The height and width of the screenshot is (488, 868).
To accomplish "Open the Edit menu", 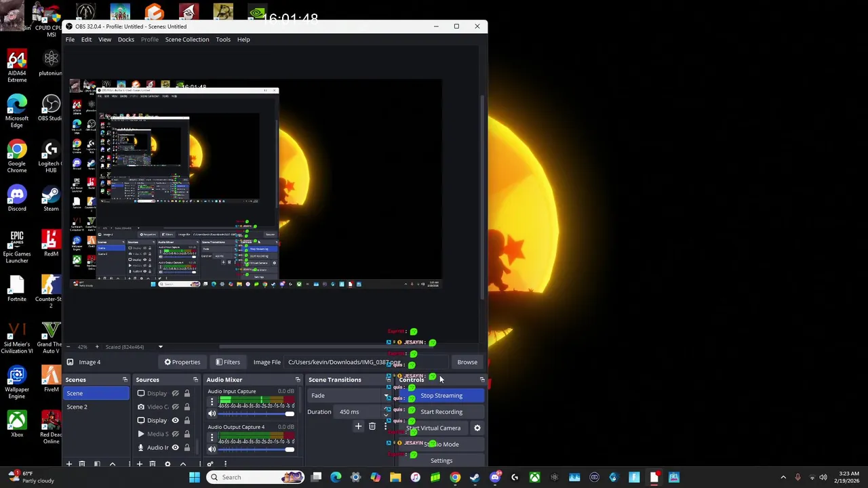I will [x=86, y=39].
